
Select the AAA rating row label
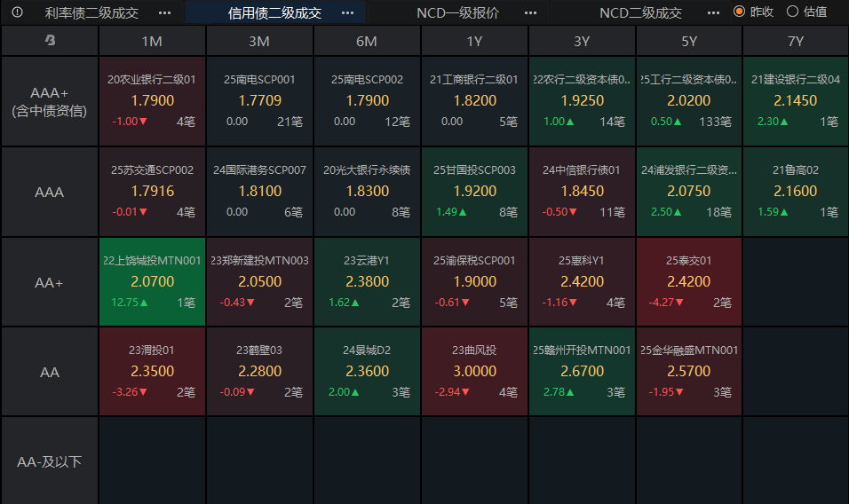pos(49,192)
